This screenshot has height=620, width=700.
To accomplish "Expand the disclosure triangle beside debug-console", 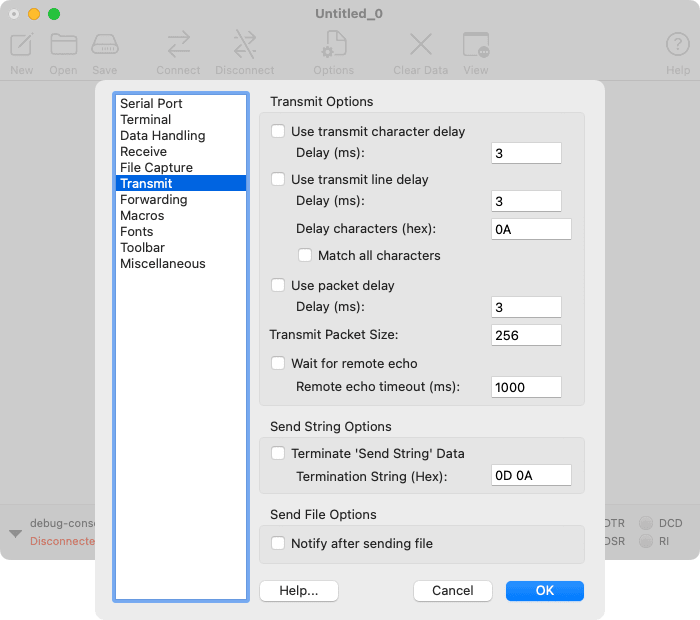I will point(15,533).
